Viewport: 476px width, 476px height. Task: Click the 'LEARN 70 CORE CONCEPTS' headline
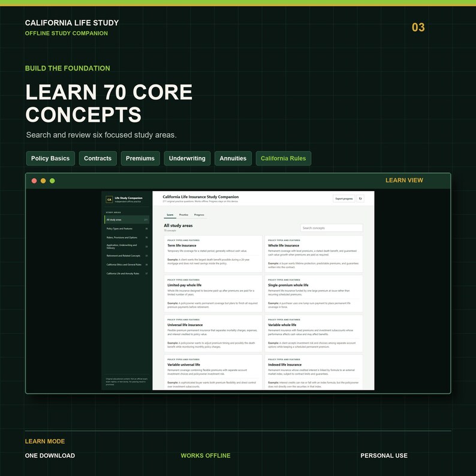point(109,103)
